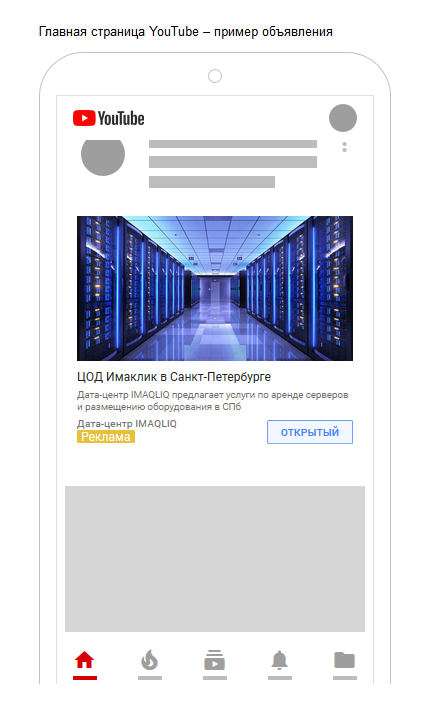Image resolution: width=431 pixels, height=706 pixels.
Task: Click the ОТКРЫТЫЙ button
Action: (310, 432)
